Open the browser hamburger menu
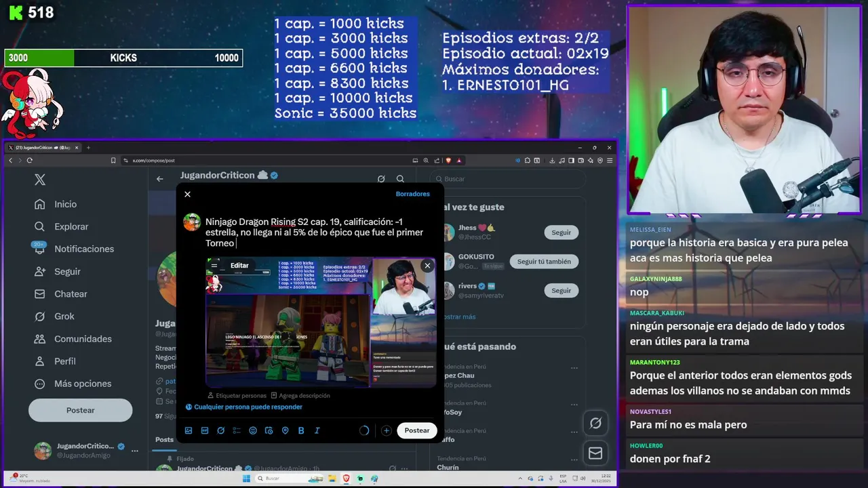The height and width of the screenshot is (488, 868). (x=610, y=161)
